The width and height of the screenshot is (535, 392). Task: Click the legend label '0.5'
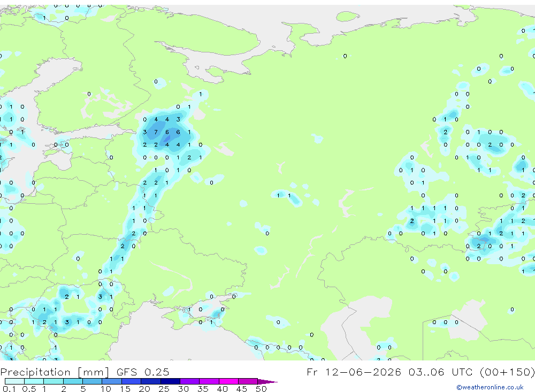click(x=29, y=389)
